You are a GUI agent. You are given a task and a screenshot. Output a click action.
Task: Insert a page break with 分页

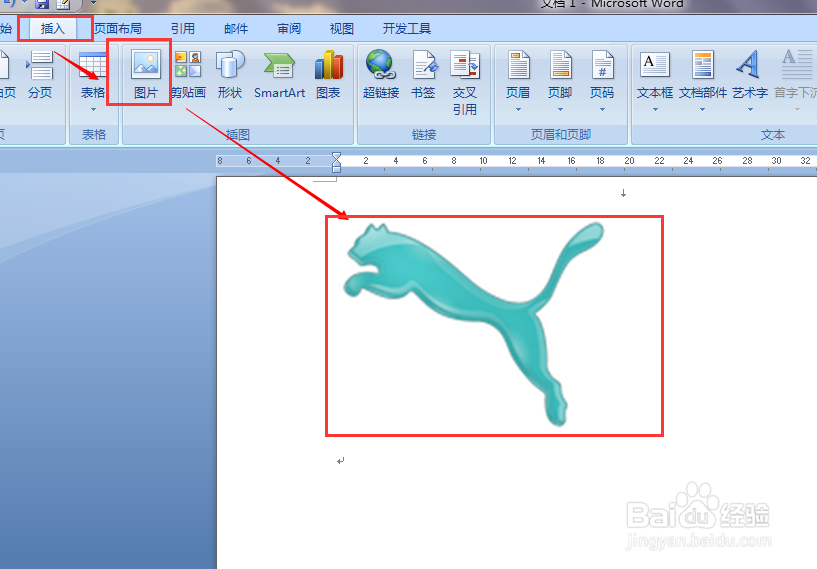click(x=40, y=75)
